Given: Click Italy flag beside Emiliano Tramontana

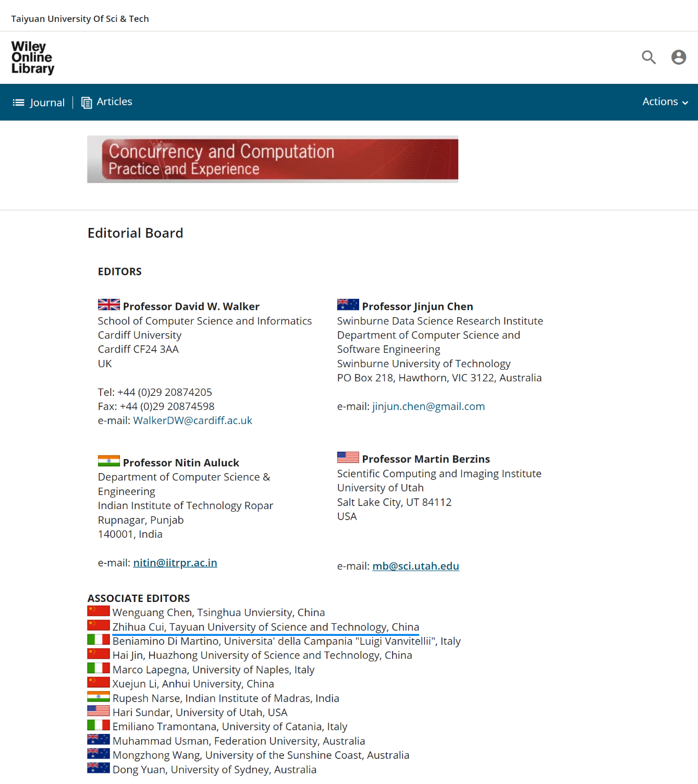Looking at the screenshot, I should [x=99, y=725].
